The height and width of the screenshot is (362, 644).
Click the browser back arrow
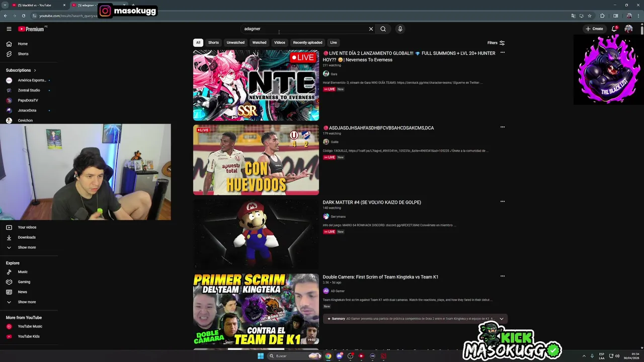[6, 16]
